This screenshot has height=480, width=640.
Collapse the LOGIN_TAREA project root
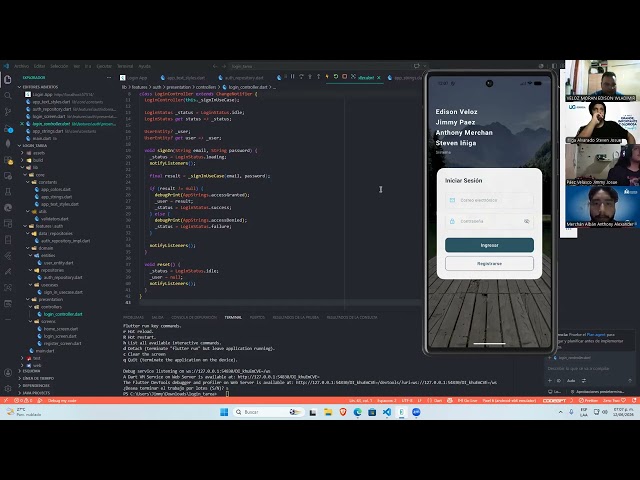point(35,145)
